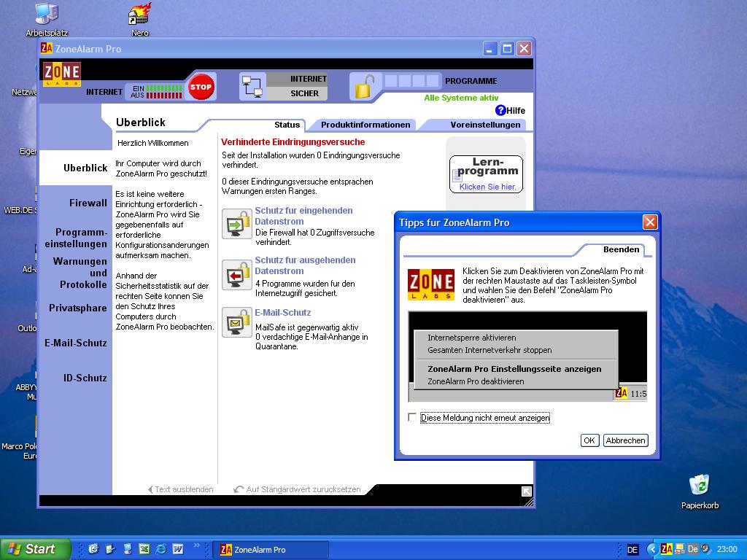The height and width of the screenshot is (560, 747).
Task: Click the EIN/AUS internet traffic meter
Action: click(157, 91)
